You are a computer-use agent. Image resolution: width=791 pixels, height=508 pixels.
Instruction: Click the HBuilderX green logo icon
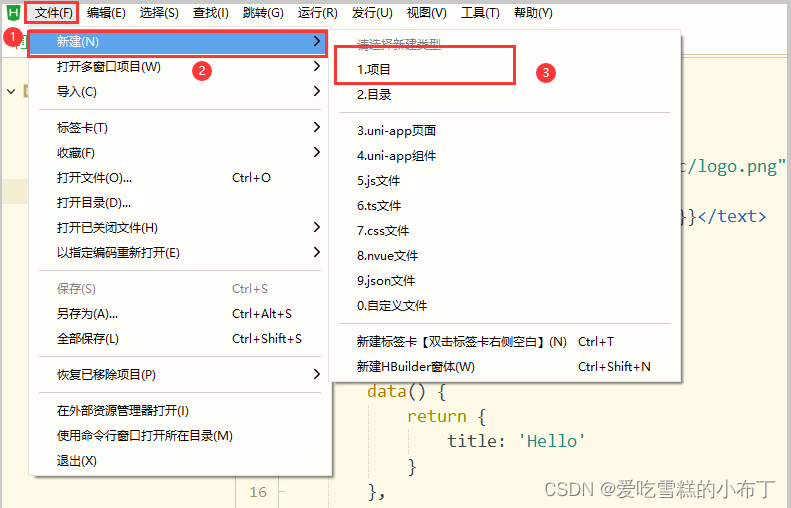coord(13,12)
